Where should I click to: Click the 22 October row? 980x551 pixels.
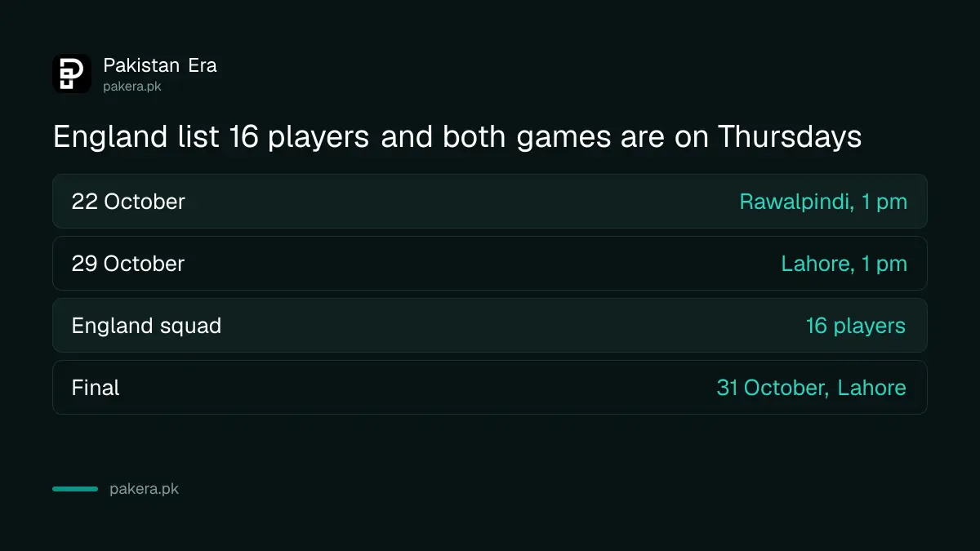point(490,201)
